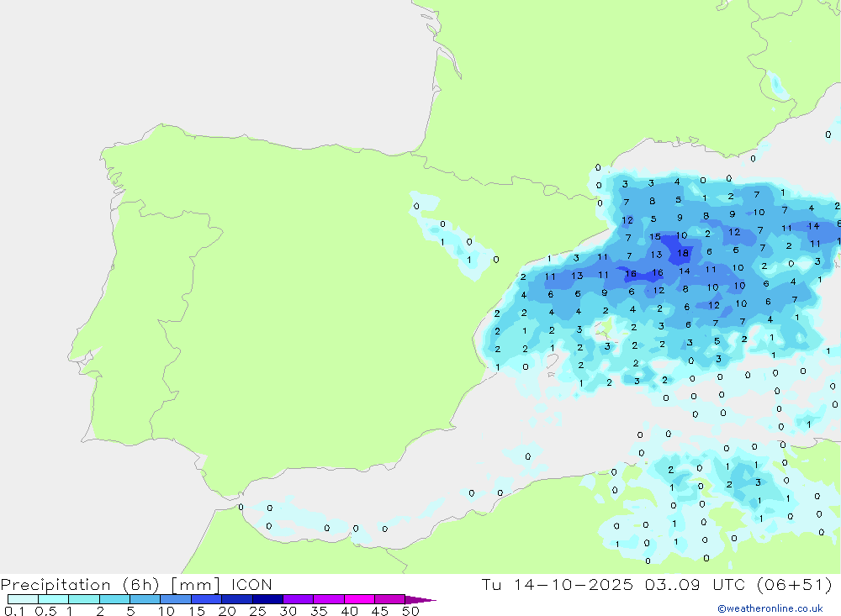Click the legend arrow tip above 50
The height and width of the screenshot is (616, 841).
pyautogui.click(x=420, y=599)
